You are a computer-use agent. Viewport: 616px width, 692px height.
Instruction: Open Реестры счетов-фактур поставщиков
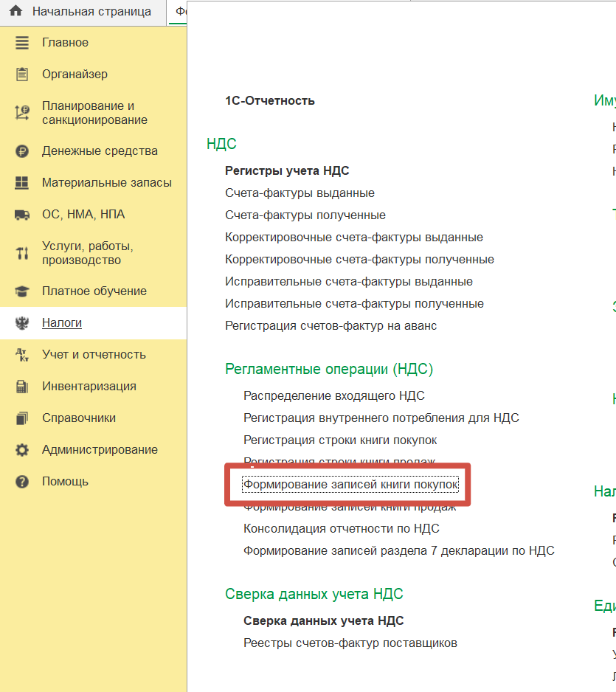pos(350,643)
